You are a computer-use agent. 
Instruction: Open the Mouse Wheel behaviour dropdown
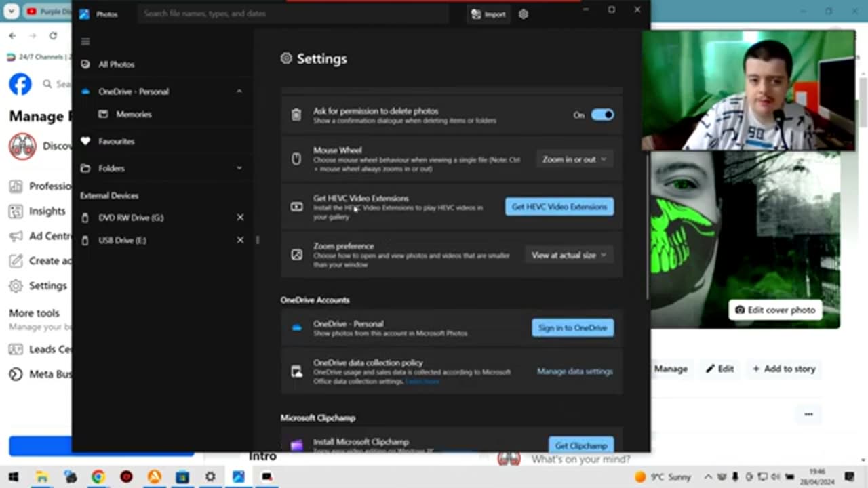pyautogui.click(x=574, y=159)
